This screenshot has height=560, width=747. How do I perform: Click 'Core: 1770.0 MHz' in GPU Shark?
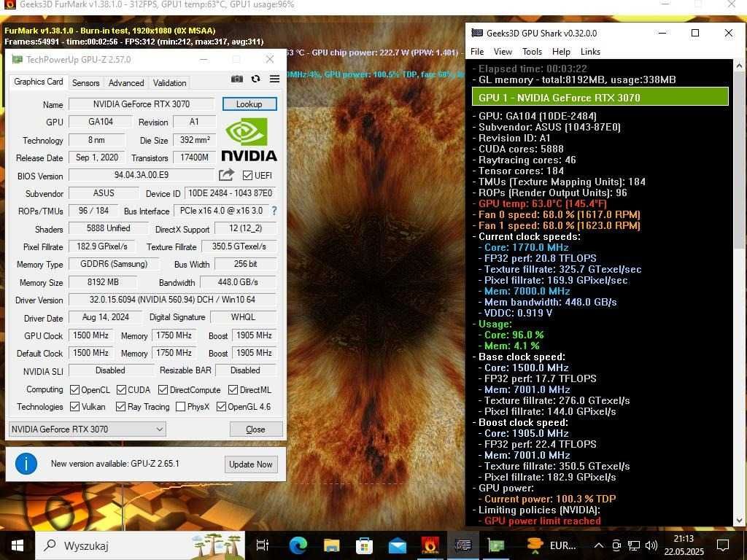pos(527,247)
